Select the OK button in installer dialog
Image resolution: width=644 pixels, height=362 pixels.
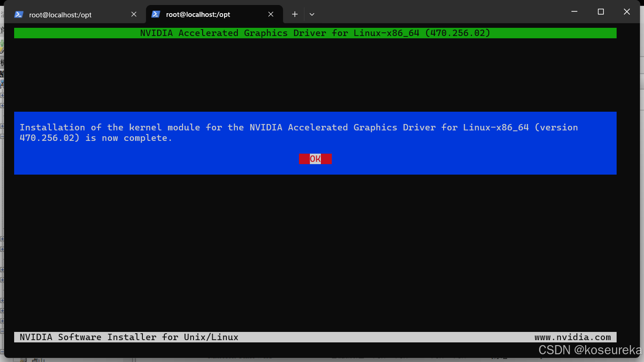[315, 159]
